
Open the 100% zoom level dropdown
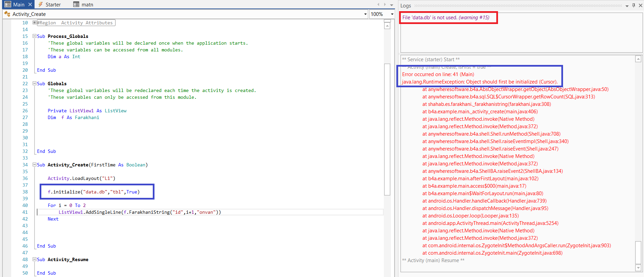(392, 14)
